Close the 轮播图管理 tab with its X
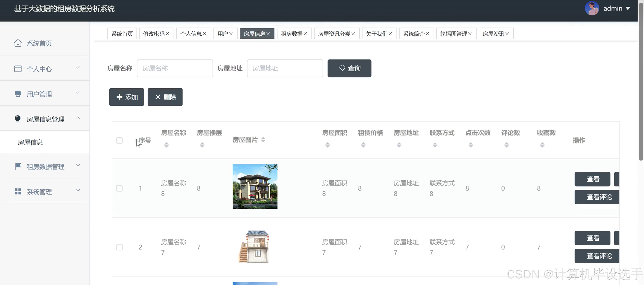Viewport: 644px width, 285px height. (x=470, y=34)
